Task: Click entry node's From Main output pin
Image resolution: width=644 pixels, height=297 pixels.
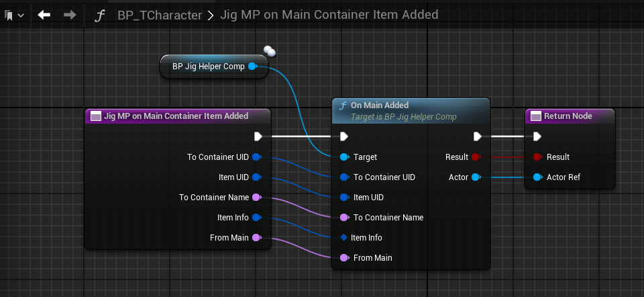Action: 257,237
